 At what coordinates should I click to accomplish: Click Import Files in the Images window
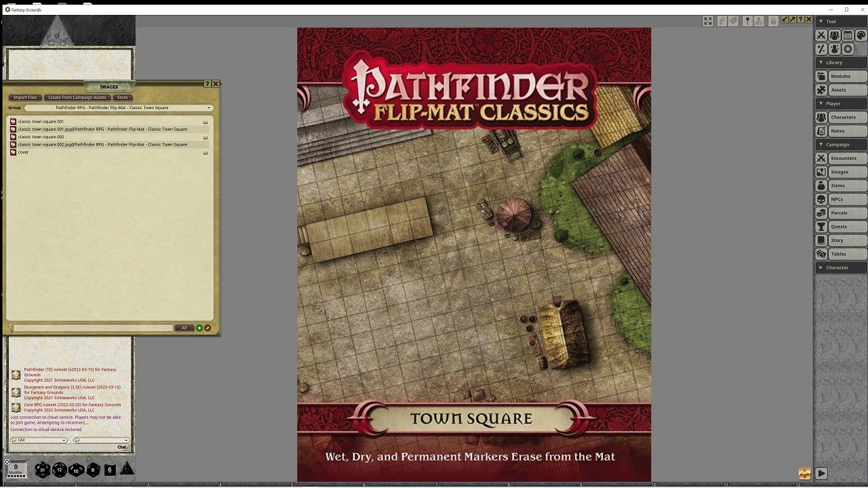[x=25, y=97]
